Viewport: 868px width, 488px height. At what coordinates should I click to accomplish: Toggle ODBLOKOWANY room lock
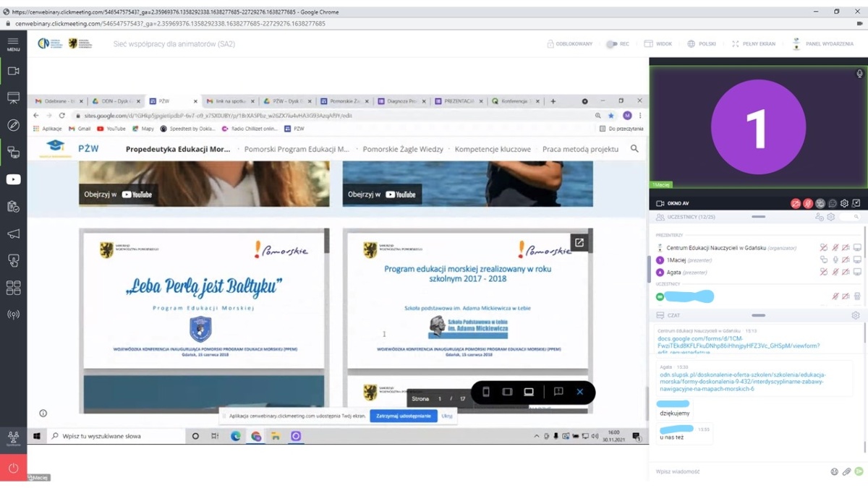point(569,44)
